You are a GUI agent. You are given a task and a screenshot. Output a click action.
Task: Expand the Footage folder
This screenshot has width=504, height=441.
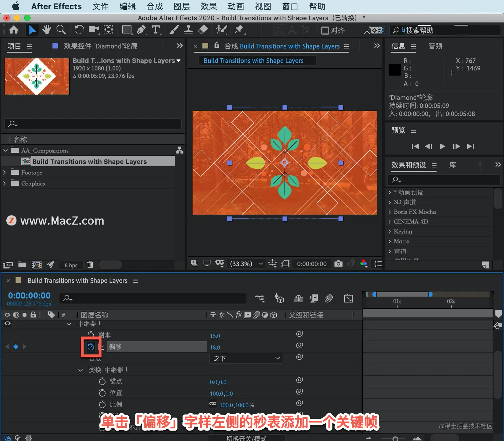click(4, 172)
